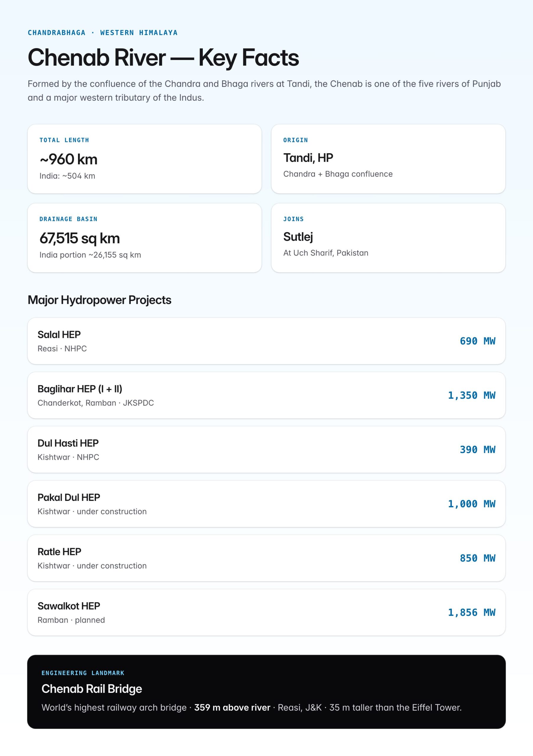Image resolution: width=533 pixels, height=756 pixels.
Task: Select the 'India: ~504 km' note
Action: [x=67, y=176]
